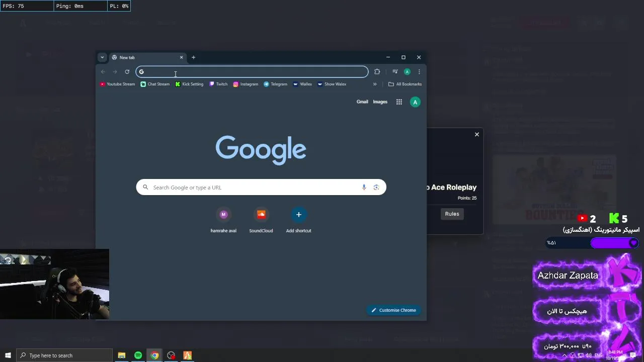The image size is (644, 362).
Task: Open the Youtube Stream bookmark
Action: pyautogui.click(x=117, y=84)
